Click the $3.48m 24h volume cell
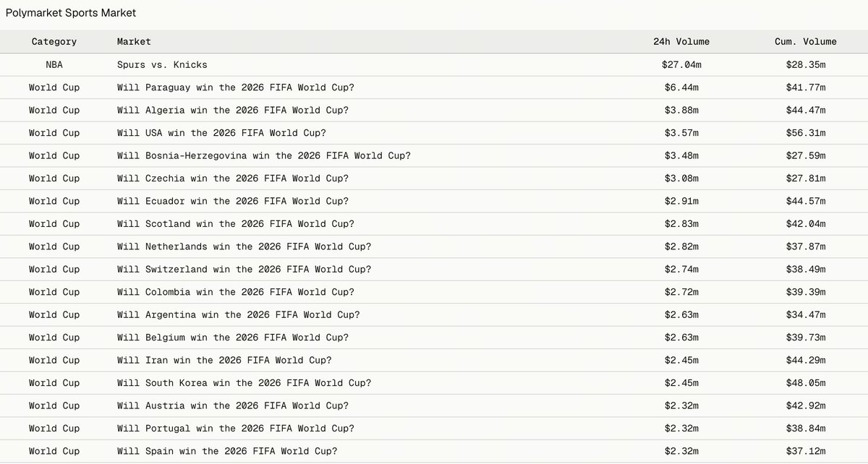 [681, 155]
